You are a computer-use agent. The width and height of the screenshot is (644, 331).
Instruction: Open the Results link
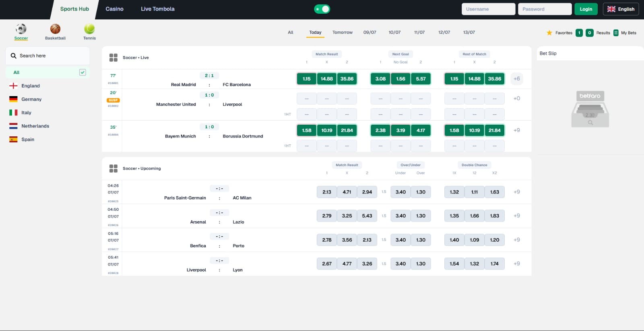pos(603,33)
